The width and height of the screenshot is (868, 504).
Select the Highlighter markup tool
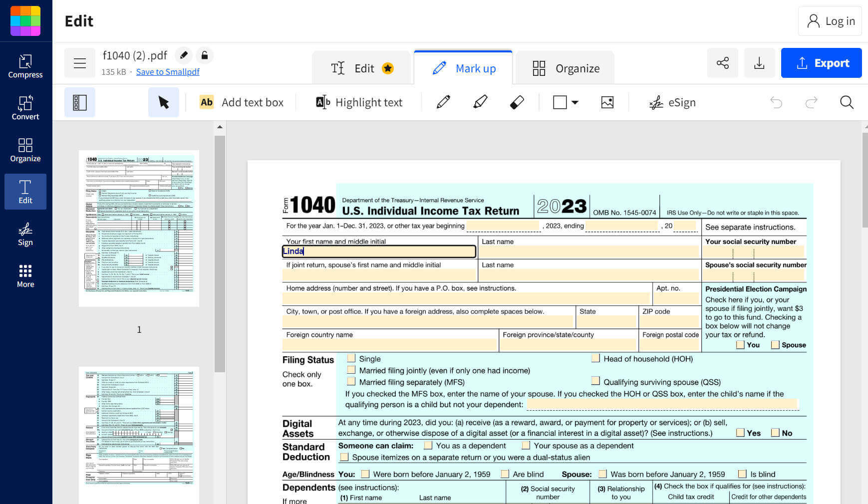480,102
